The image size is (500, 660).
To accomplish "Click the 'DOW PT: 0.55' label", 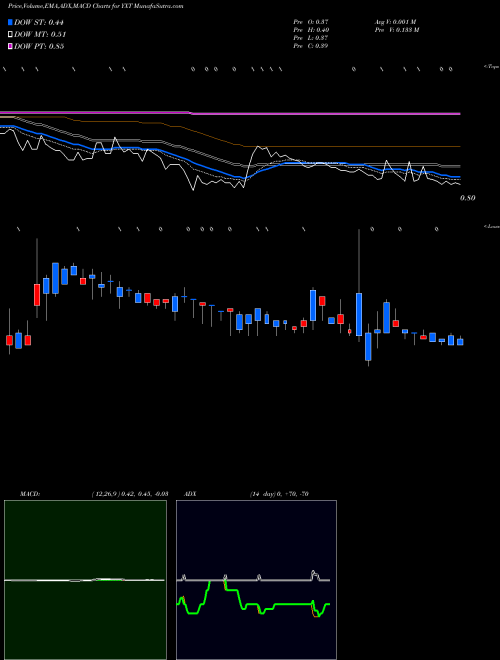I will (x=39, y=46).
